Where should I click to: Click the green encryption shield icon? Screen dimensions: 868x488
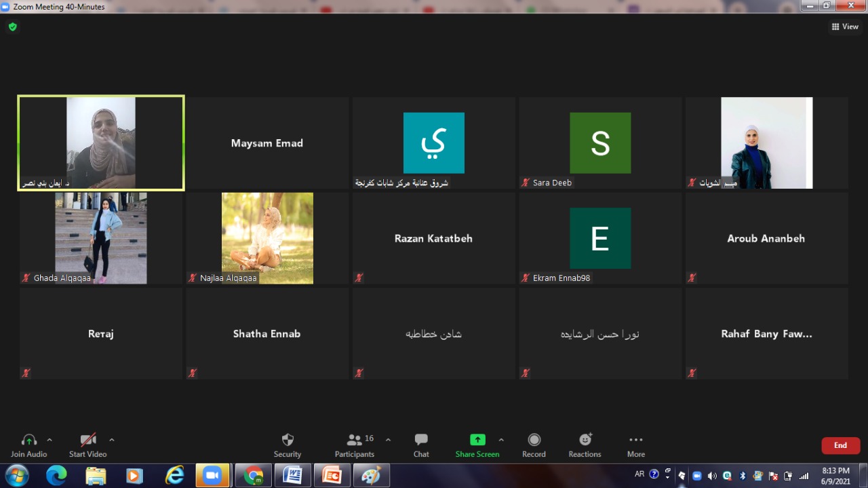12,27
